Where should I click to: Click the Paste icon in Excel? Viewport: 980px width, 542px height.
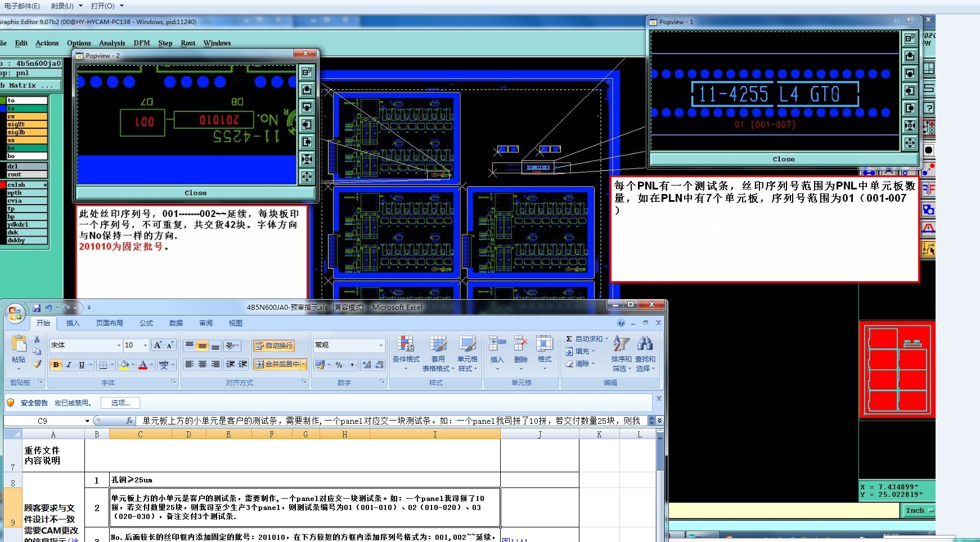click(19, 344)
